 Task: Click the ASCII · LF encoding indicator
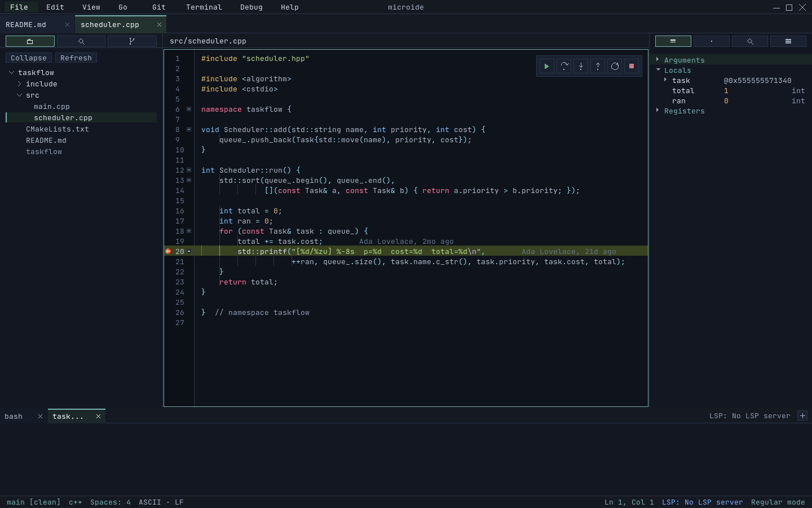click(x=161, y=502)
